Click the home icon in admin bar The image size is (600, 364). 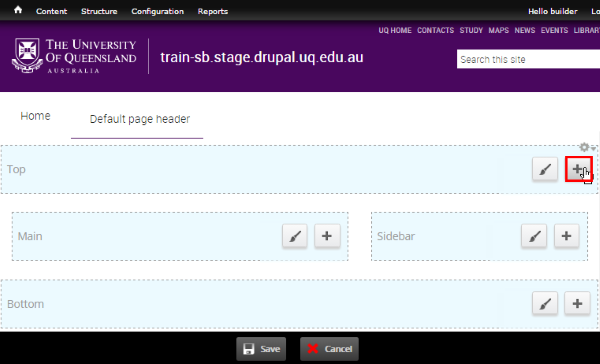(18, 10)
